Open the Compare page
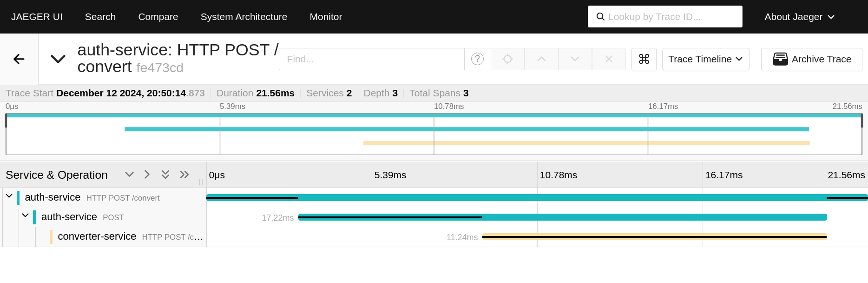Viewport: 868px width, 283px height. [x=158, y=16]
